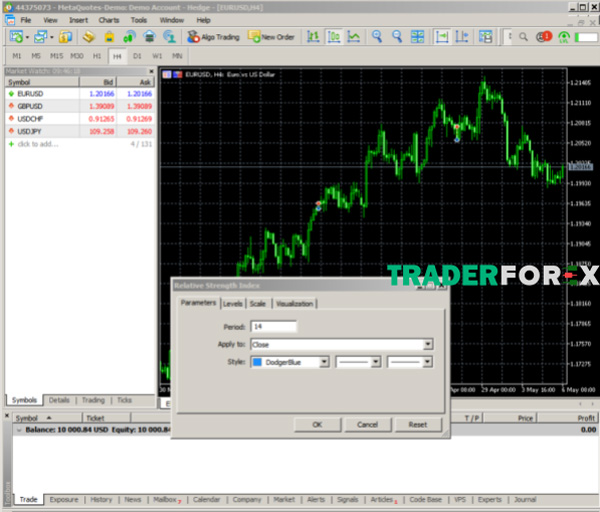
Task: Open the chart templates icon
Action: (x=486, y=37)
